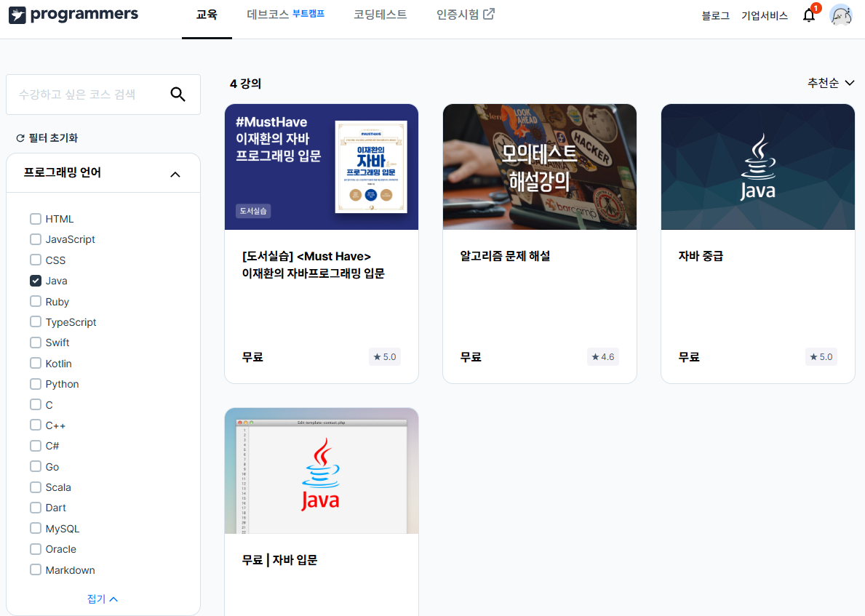Screen dimensions: 865x616
Task: Check the Markdown checkbox
Action: click(36, 569)
